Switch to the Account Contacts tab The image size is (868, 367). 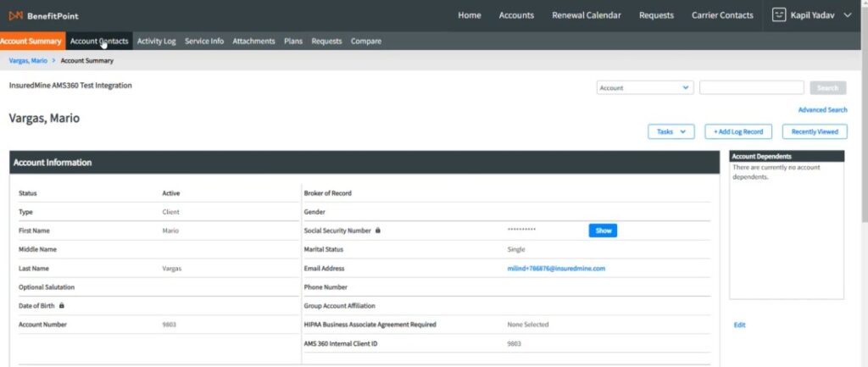coord(99,41)
